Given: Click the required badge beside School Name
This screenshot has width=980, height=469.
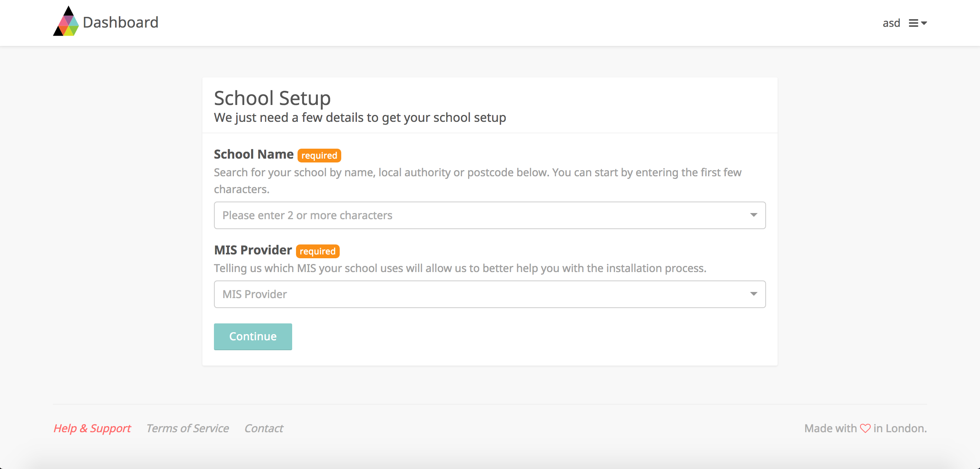Looking at the screenshot, I should click(x=319, y=156).
